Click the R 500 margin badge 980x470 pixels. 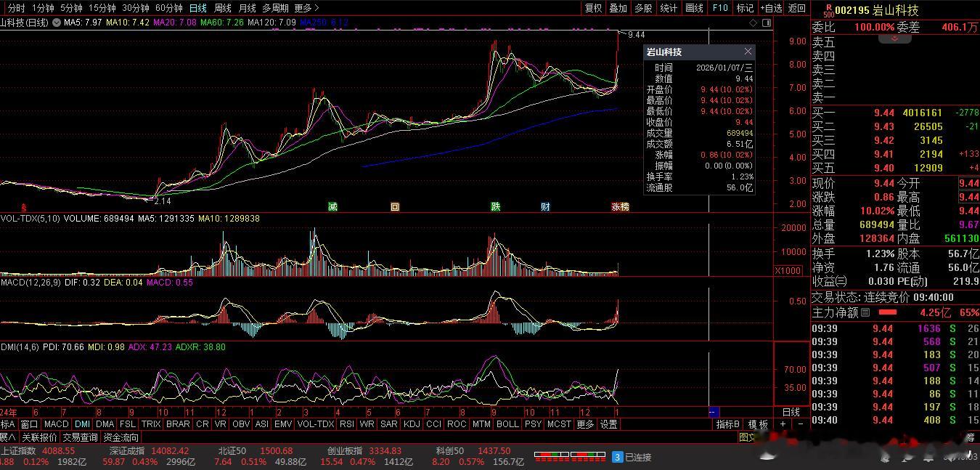828,10
